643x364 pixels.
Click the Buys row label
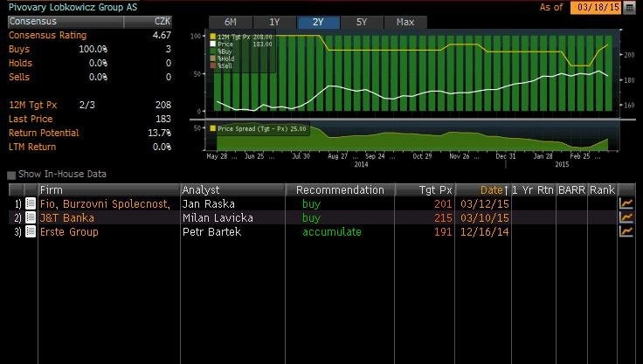click(19, 49)
